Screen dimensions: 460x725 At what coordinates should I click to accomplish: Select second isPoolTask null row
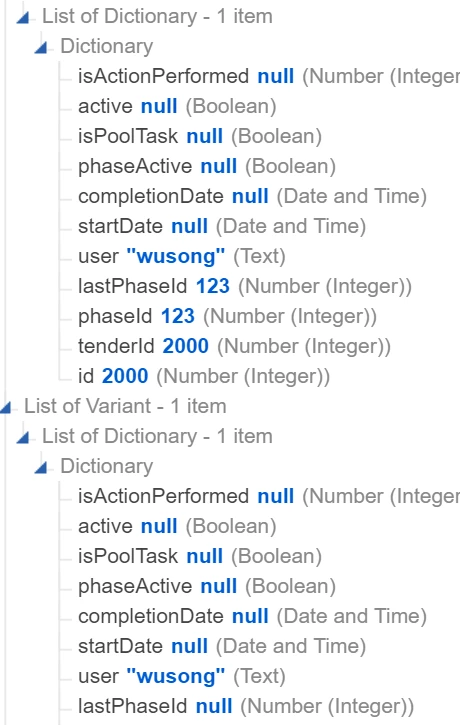[200, 556]
